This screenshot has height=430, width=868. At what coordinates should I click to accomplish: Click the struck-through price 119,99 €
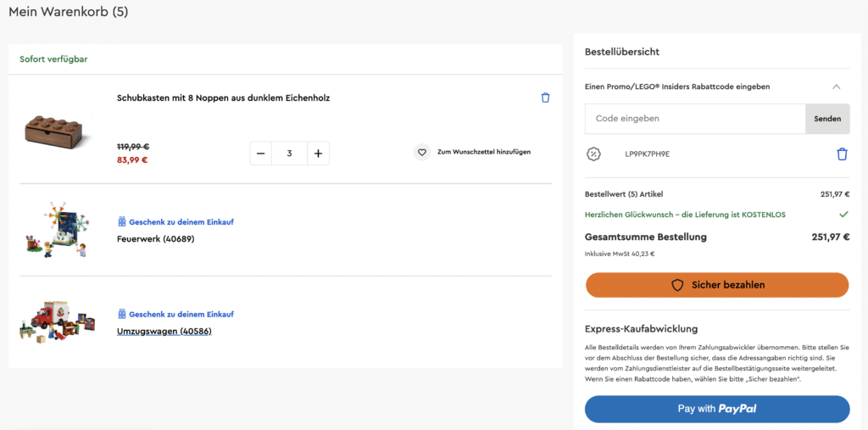tap(133, 147)
